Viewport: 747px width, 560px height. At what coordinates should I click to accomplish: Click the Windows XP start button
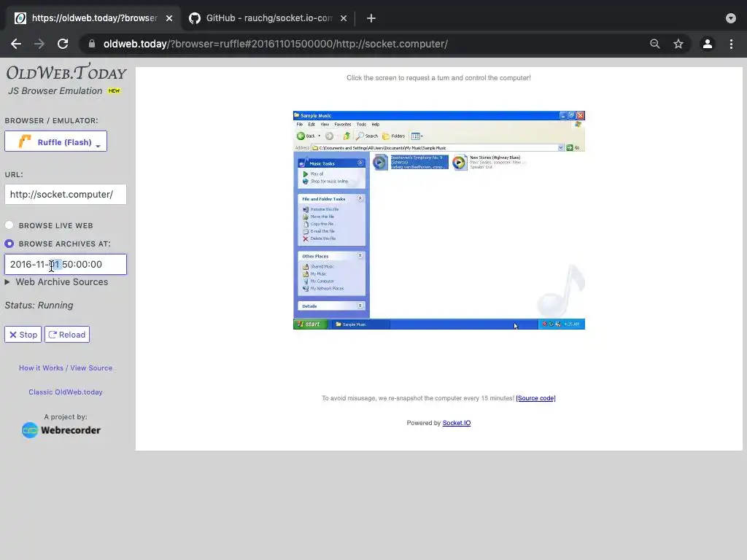point(310,324)
